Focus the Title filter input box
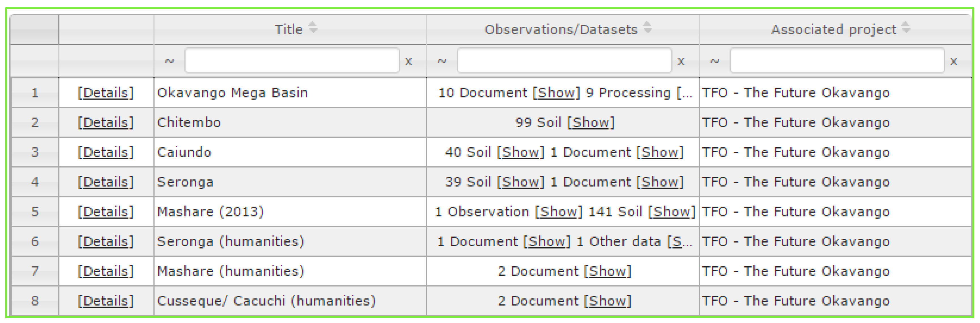Screen dimensions: 980x323 coord(292,60)
